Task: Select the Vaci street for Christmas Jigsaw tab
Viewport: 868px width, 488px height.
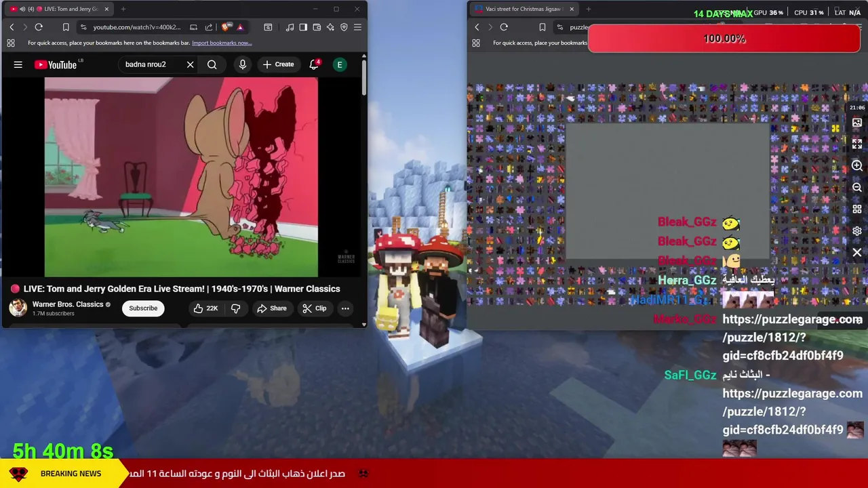Action: [x=524, y=9]
